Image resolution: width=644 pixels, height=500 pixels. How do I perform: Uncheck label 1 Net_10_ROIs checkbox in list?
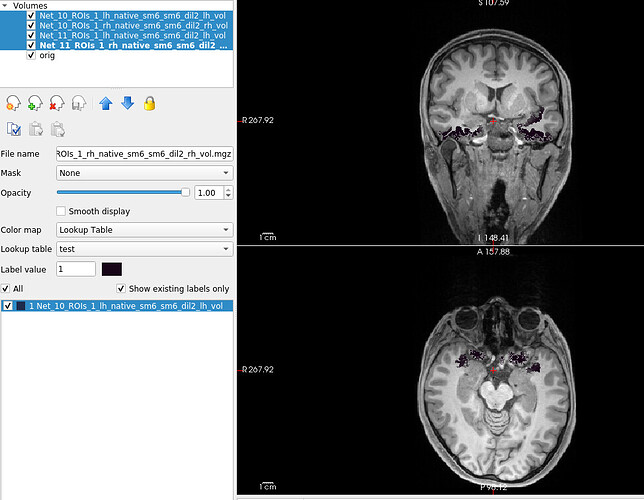click(x=8, y=306)
